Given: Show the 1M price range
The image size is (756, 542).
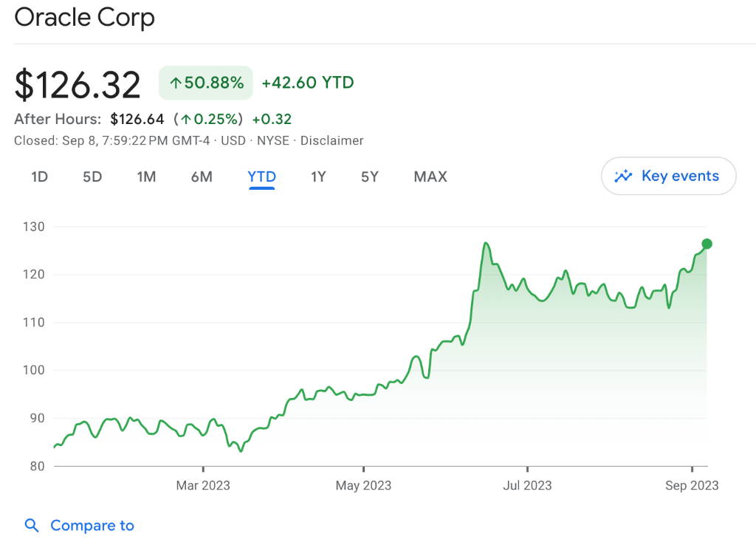Looking at the screenshot, I should click(x=146, y=176).
